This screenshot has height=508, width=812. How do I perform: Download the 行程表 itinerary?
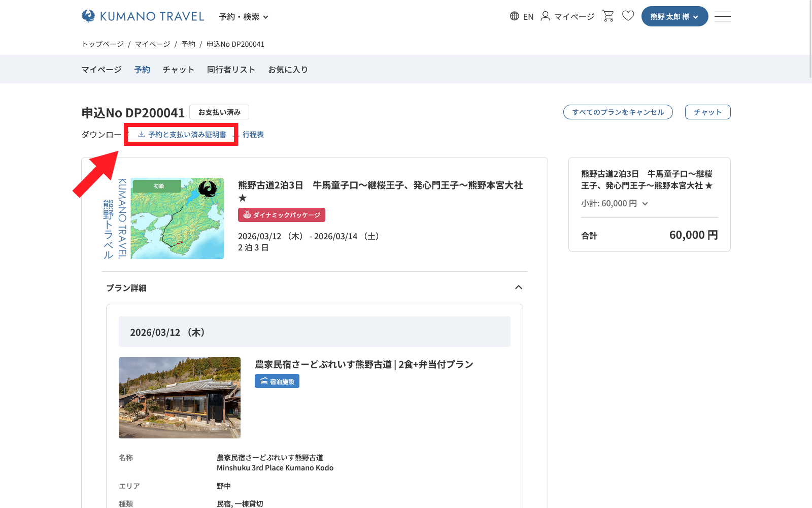pyautogui.click(x=253, y=135)
